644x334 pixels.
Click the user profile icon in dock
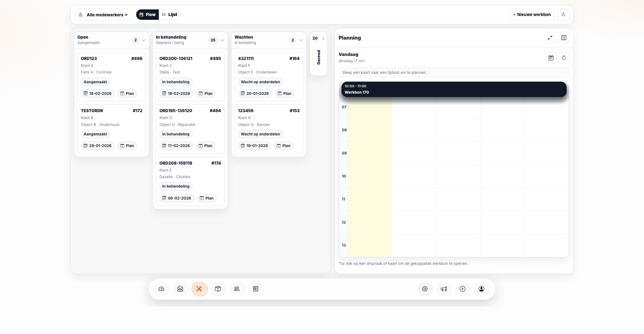click(x=481, y=289)
